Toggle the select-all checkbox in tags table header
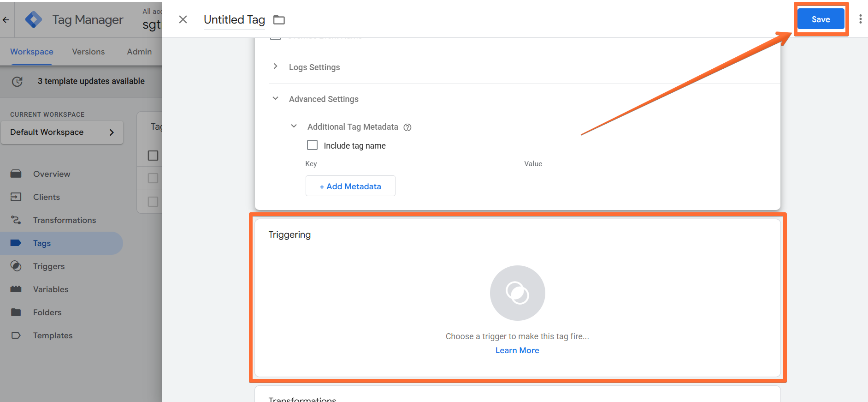868x402 pixels. (x=153, y=156)
